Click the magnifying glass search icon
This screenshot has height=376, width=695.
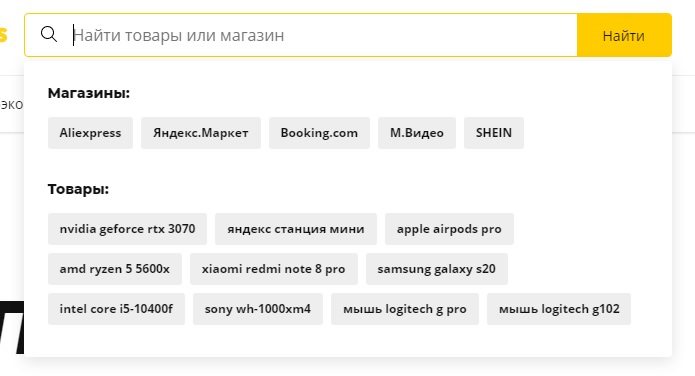[x=49, y=34]
